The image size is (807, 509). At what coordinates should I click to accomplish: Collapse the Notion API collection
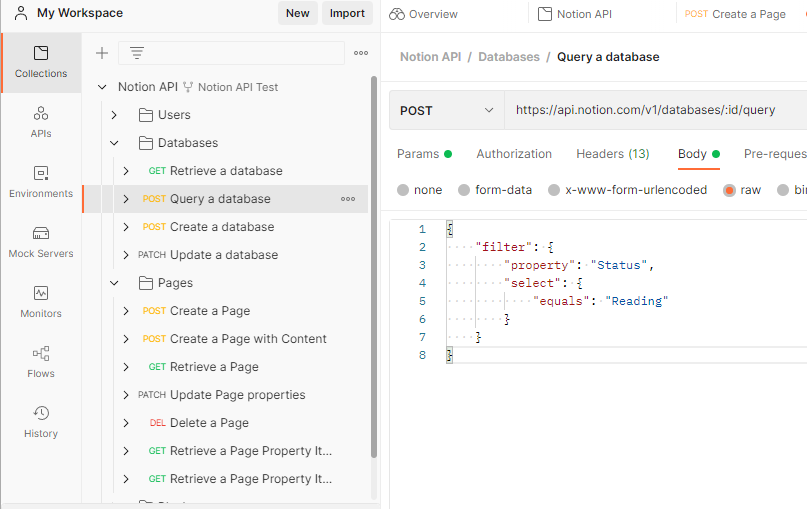point(102,87)
